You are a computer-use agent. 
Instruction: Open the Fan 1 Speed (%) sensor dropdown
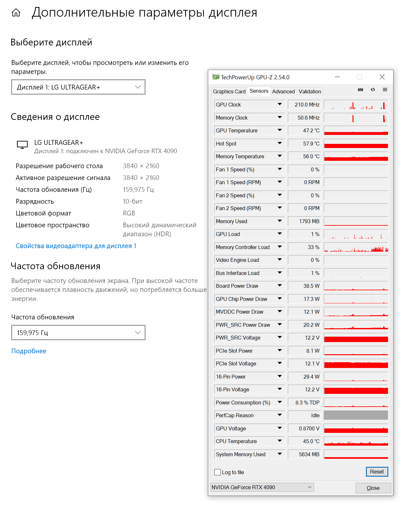(x=280, y=169)
